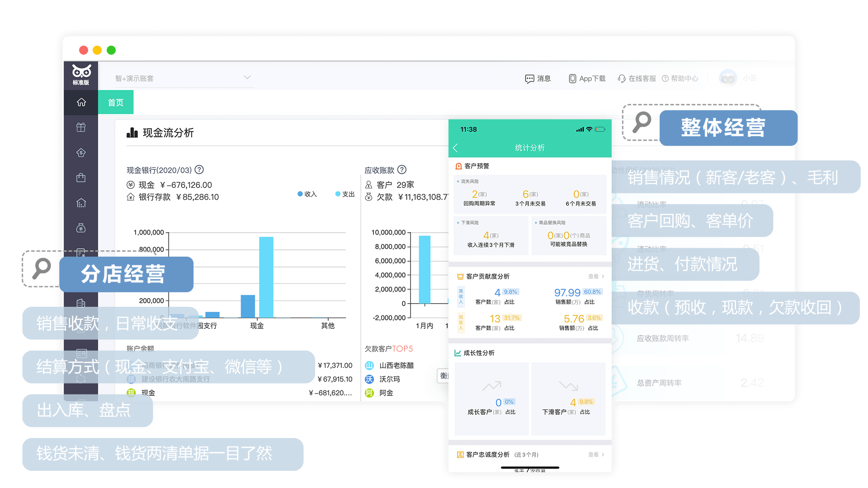Screen dimensions: 868x488
Task: Tap back arrow in 统计分析 header
Action: [x=456, y=148]
